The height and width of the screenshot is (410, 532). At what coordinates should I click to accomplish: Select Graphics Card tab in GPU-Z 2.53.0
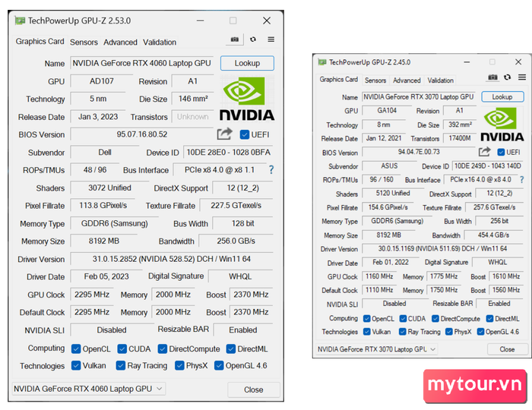(40, 41)
